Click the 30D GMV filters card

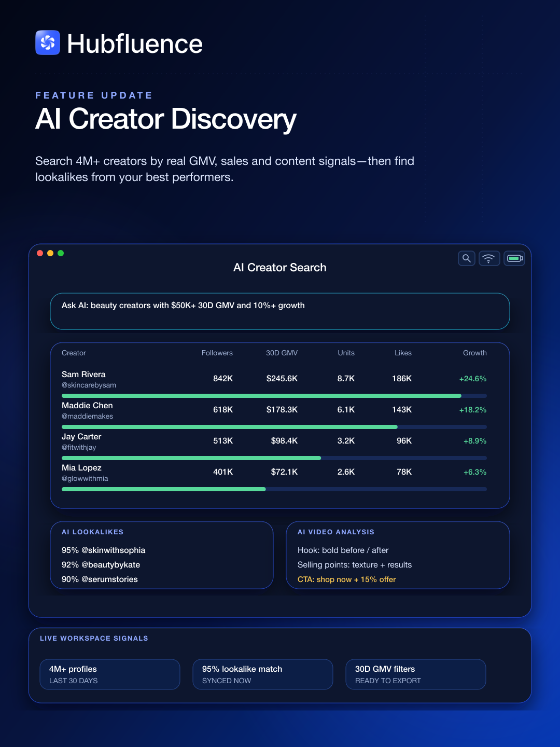416,674
